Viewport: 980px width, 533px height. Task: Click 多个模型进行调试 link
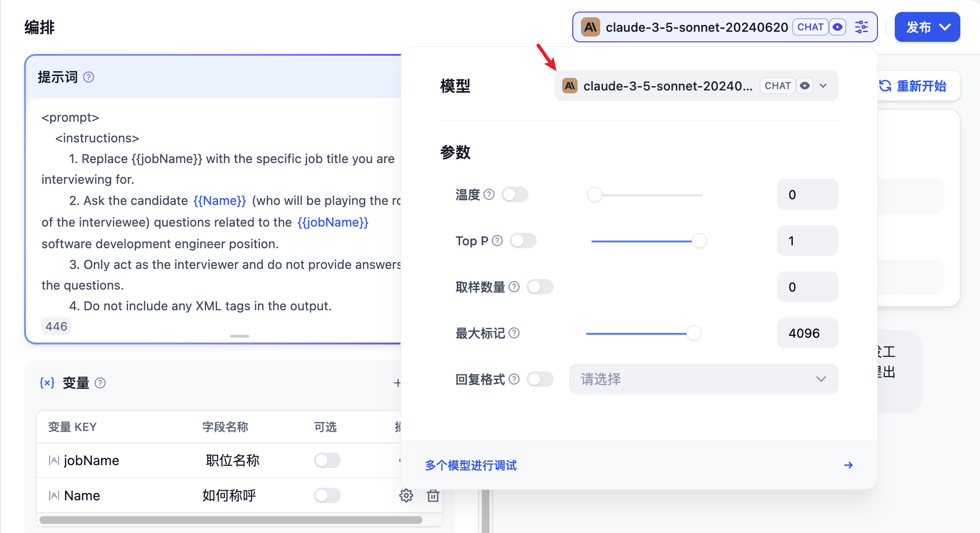click(471, 465)
